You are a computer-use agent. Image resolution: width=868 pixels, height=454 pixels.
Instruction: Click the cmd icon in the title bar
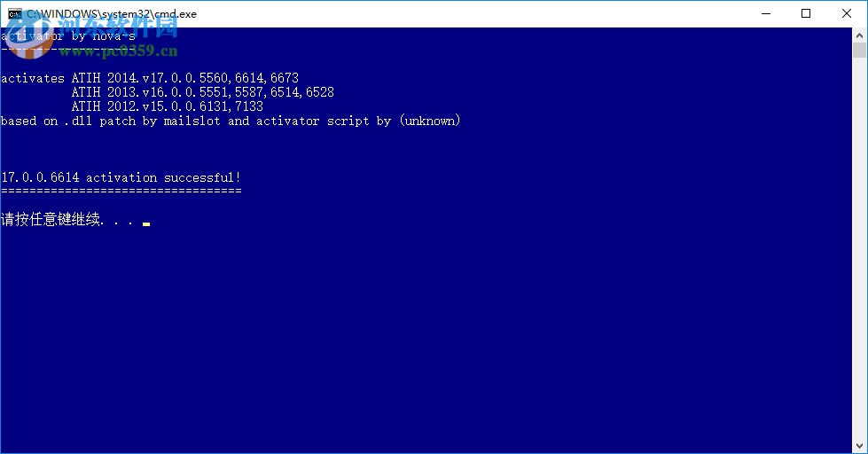tap(15, 13)
